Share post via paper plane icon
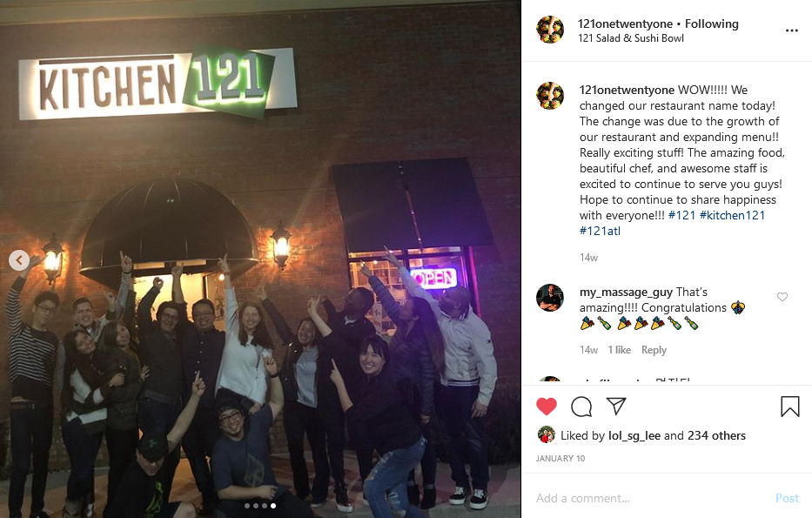This screenshot has width=812, height=518. coord(616,406)
